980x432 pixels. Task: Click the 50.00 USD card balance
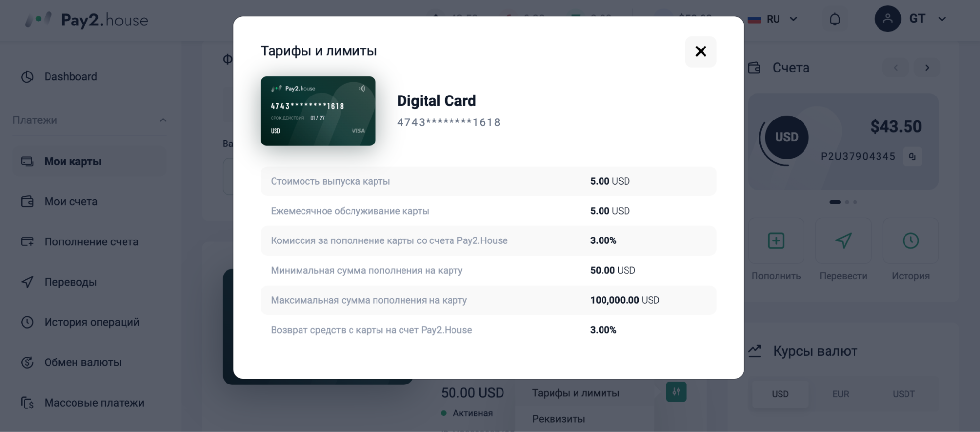(x=472, y=393)
